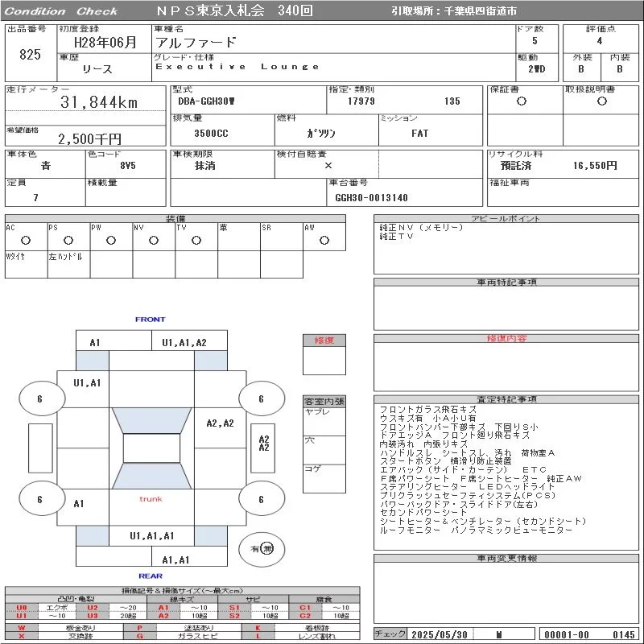Viewport: 644px width, 644px height.
Task: Select displacement "3500CC"
Action: point(211,134)
